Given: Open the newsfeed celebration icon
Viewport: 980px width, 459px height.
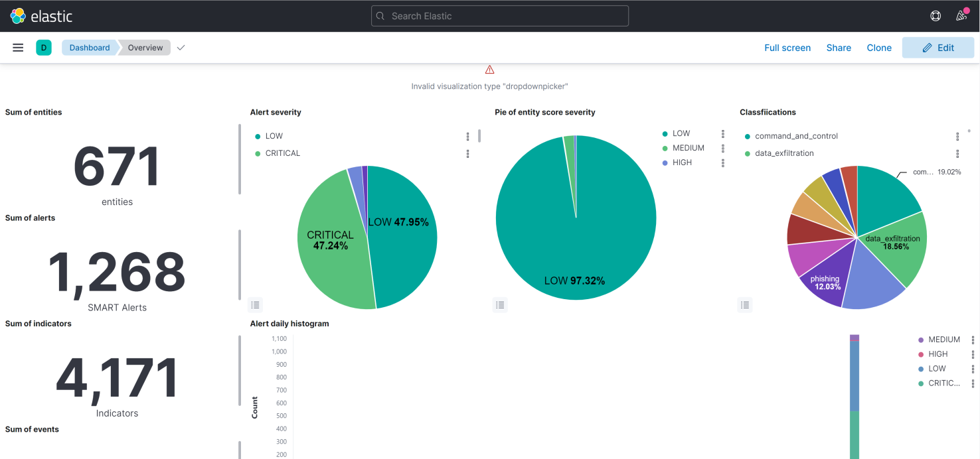Looking at the screenshot, I should 961,16.
